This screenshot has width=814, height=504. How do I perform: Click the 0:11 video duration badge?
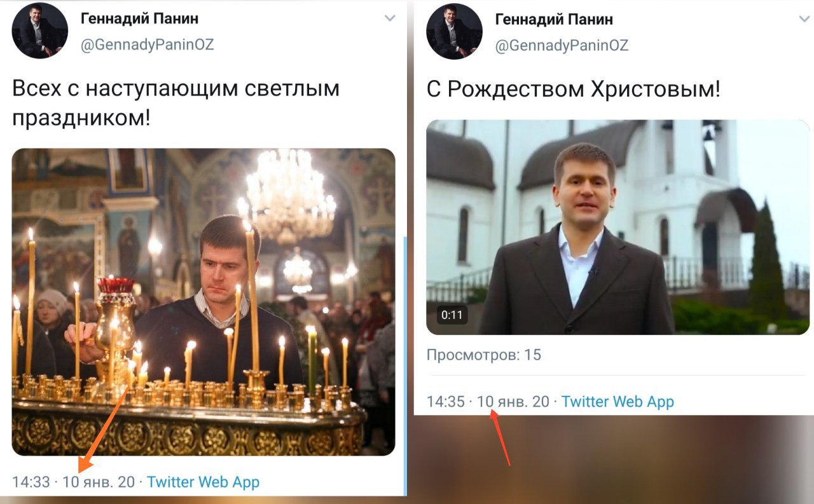[x=452, y=315]
